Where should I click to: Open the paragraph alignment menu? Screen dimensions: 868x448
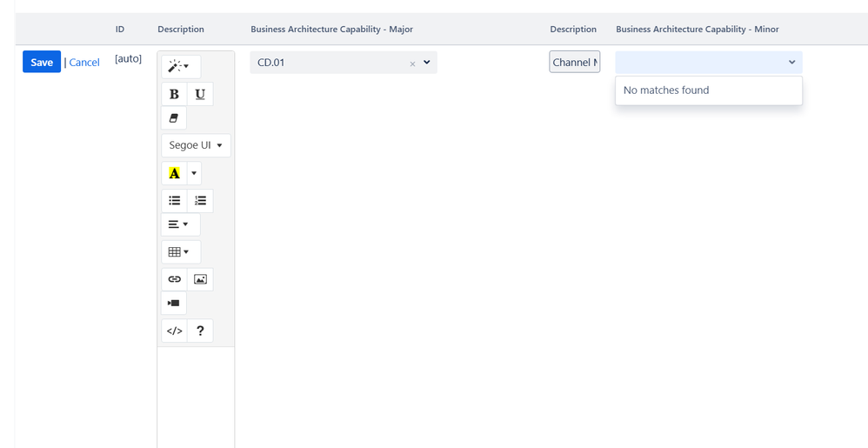click(x=180, y=224)
